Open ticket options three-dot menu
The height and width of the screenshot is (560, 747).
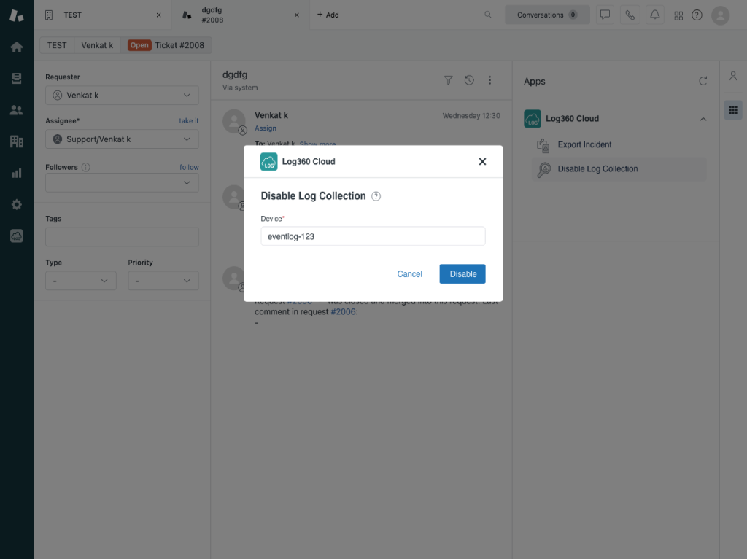489,80
